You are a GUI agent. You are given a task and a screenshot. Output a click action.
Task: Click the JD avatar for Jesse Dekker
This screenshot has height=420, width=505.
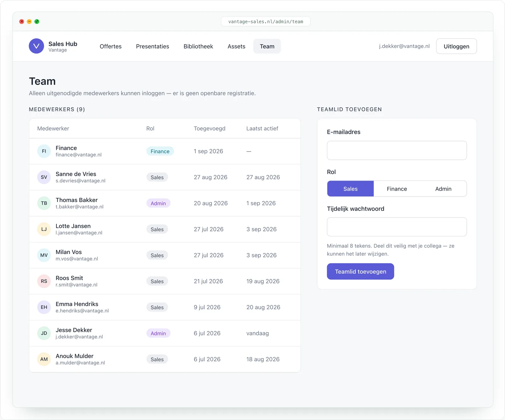click(x=44, y=333)
